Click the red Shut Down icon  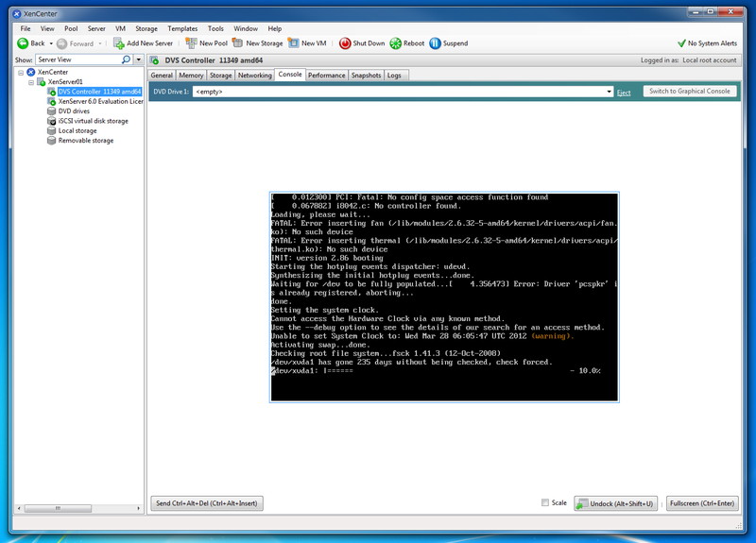tap(345, 43)
